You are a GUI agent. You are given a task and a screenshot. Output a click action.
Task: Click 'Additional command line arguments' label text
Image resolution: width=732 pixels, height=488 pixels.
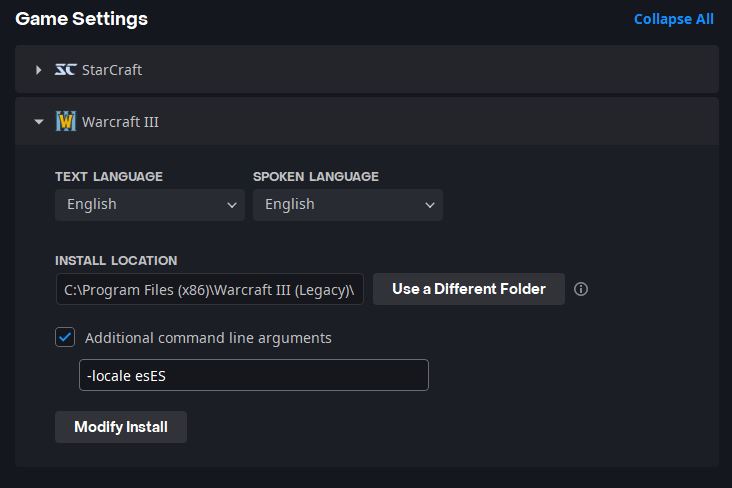click(208, 338)
